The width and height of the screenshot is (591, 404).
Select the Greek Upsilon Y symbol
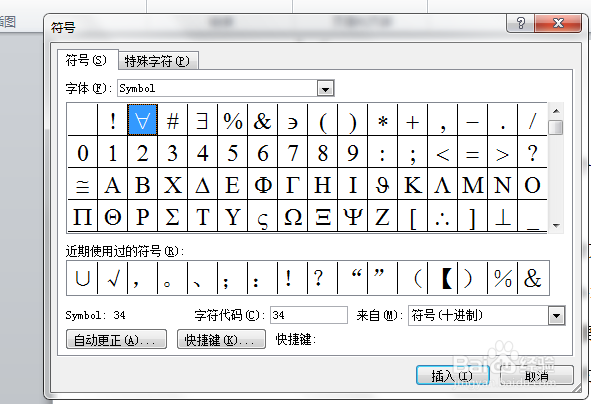point(233,216)
